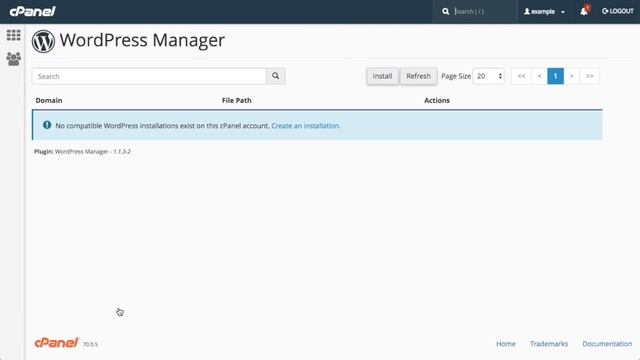Click the Page Size label
Screen dimensions: 640x360
click(456, 76)
